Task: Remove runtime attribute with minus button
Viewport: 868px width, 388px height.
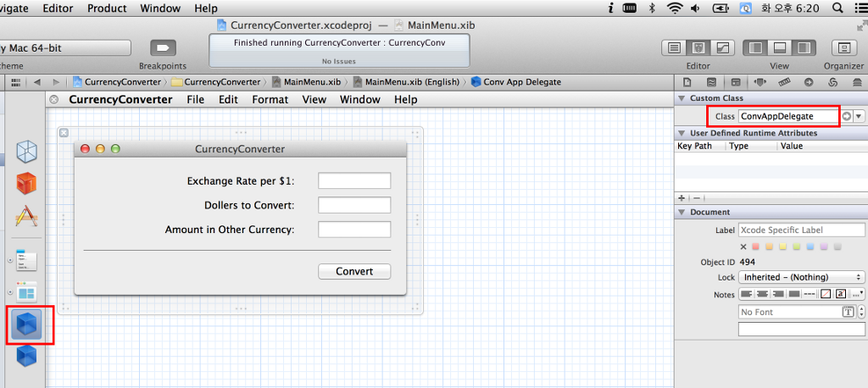Action: pos(697,198)
